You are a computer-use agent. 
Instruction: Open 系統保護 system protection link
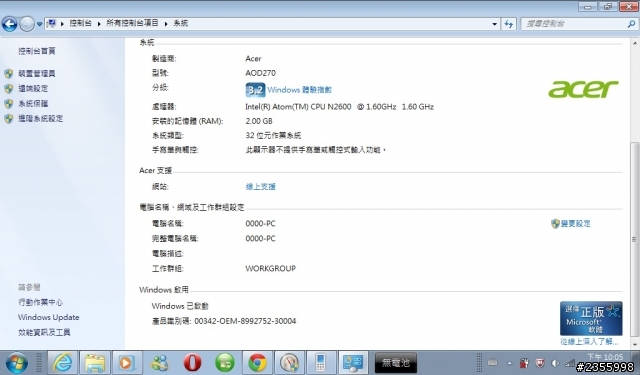tap(33, 104)
